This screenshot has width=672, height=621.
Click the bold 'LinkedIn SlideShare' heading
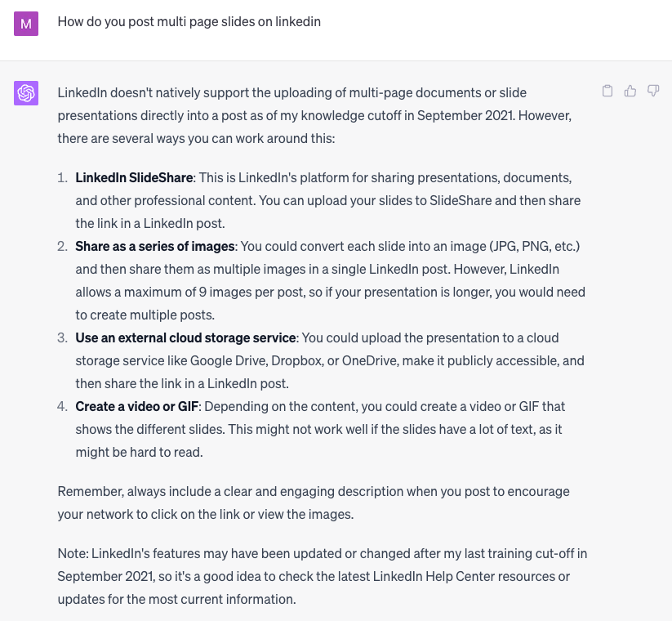(x=134, y=177)
